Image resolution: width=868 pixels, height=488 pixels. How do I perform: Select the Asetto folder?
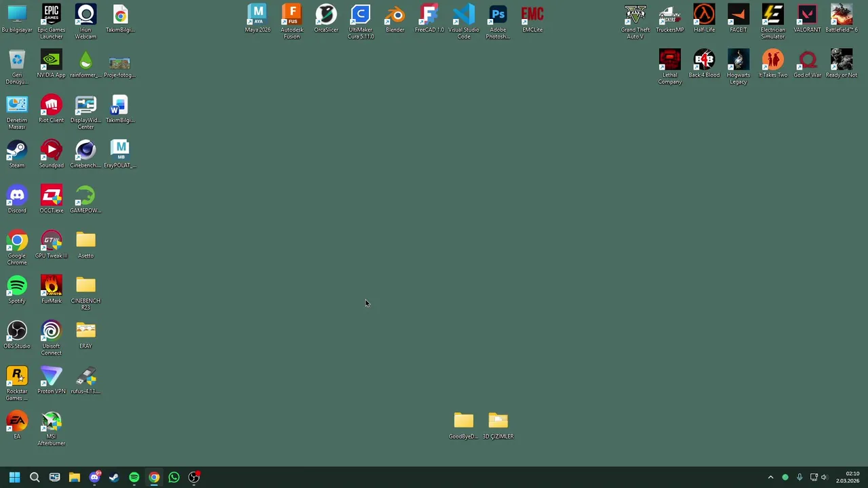pyautogui.click(x=85, y=244)
